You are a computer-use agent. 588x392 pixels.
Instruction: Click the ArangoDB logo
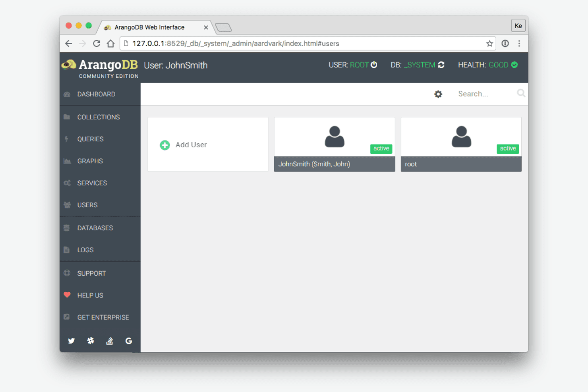coord(100,68)
